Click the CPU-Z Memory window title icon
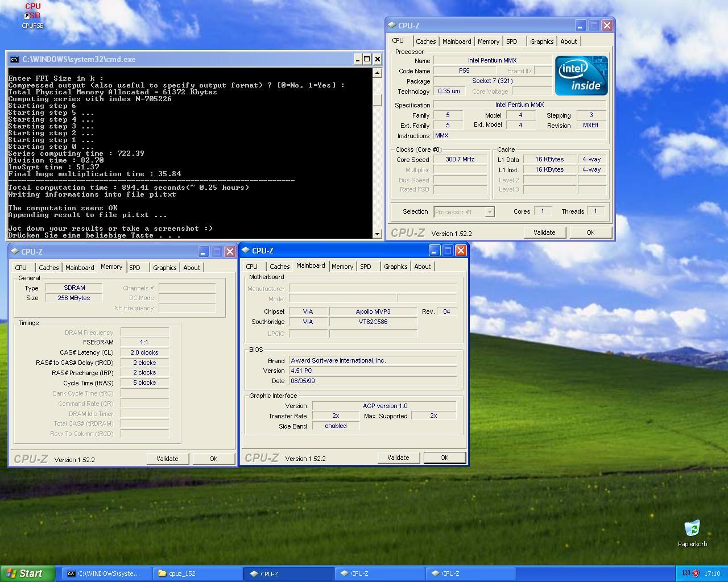Image resolution: width=728 pixels, height=582 pixels. [x=15, y=251]
